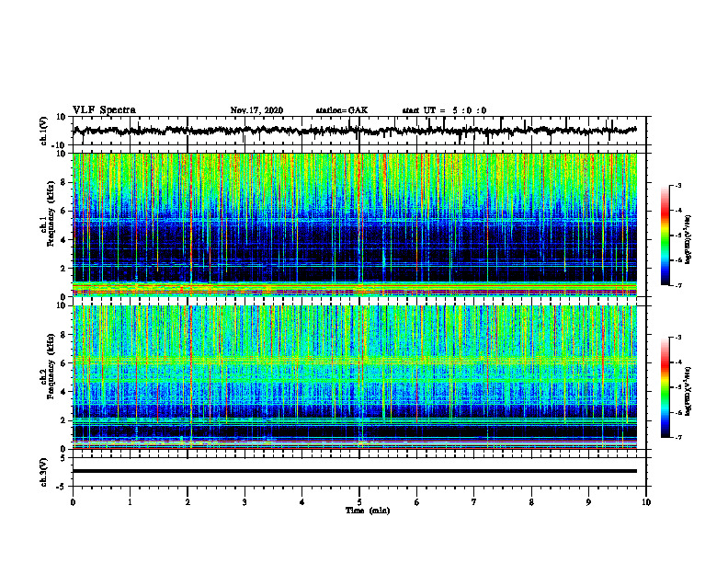
Task: Select the ch.1 voltage waveform trace
Action: pyautogui.click(x=354, y=131)
